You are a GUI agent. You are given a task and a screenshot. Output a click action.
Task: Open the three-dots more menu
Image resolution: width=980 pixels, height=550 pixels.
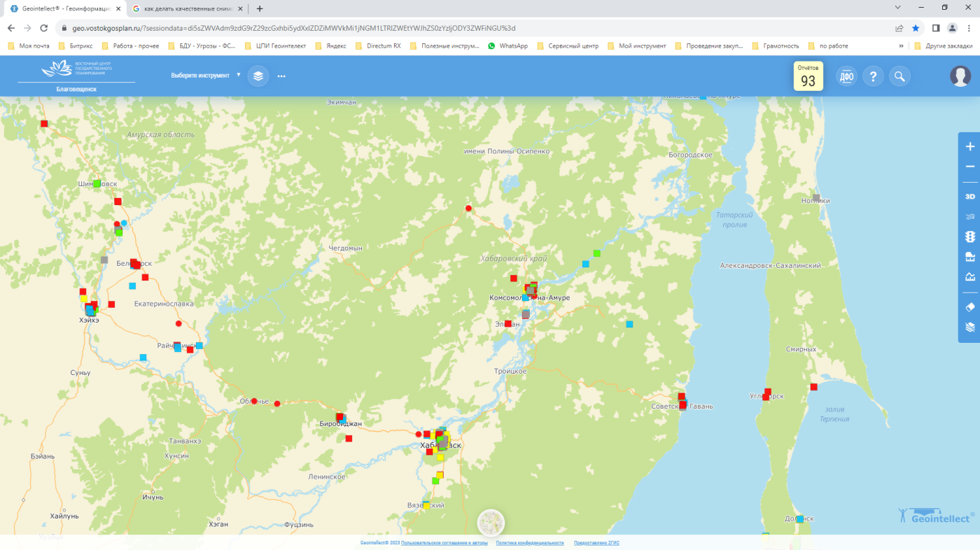[281, 76]
